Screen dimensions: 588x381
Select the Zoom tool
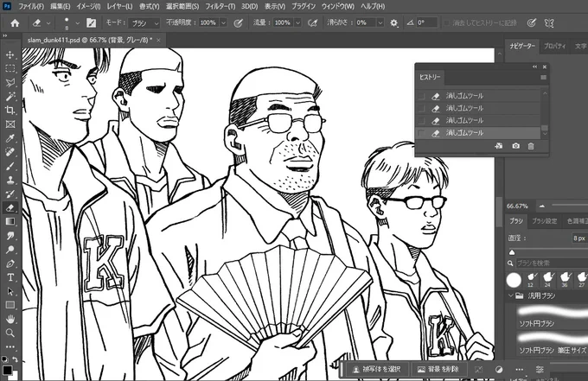[10, 333]
